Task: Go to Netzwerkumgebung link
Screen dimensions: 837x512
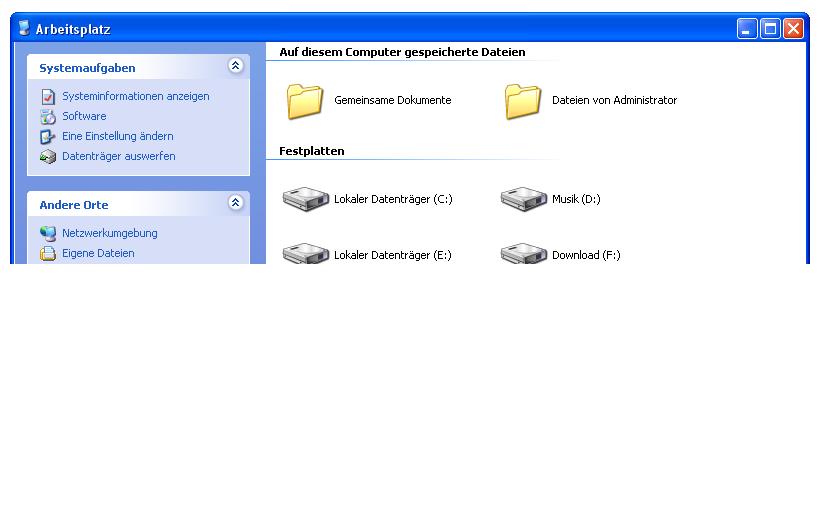Action: pyautogui.click(x=110, y=233)
